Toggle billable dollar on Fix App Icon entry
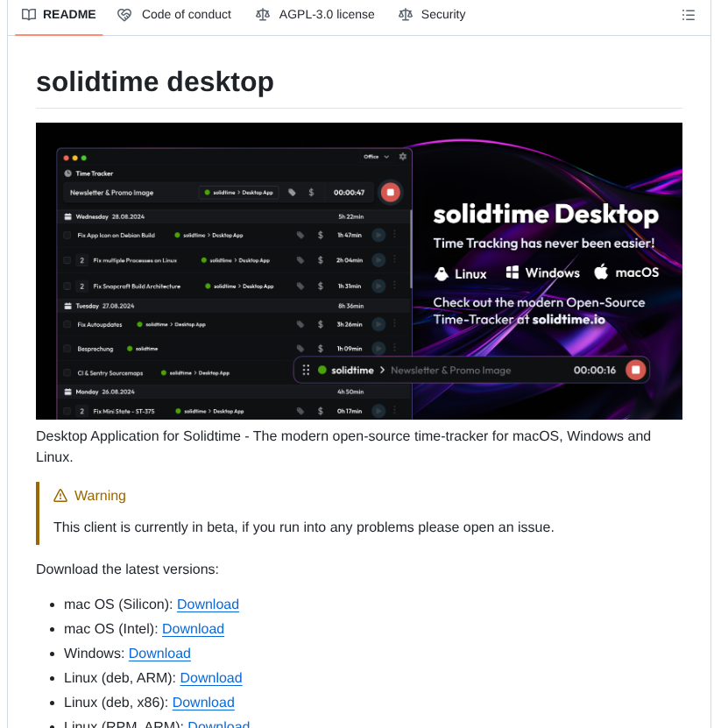728x728 pixels. pyautogui.click(x=319, y=235)
